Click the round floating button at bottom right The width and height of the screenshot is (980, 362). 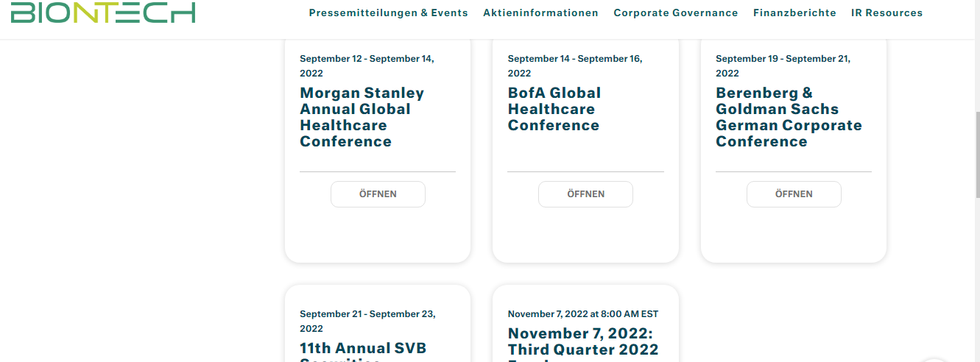(x=934, y=358)
